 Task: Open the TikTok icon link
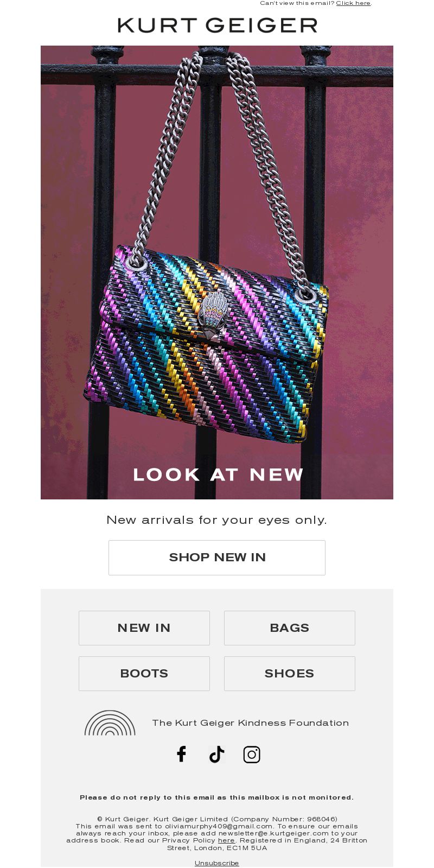[217, 754]
